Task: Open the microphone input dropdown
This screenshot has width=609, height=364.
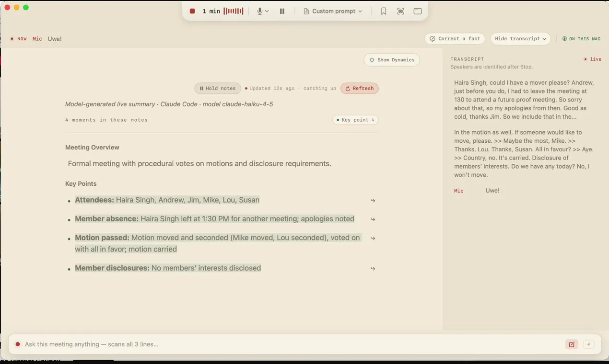Action: click(x=263, y=11)
